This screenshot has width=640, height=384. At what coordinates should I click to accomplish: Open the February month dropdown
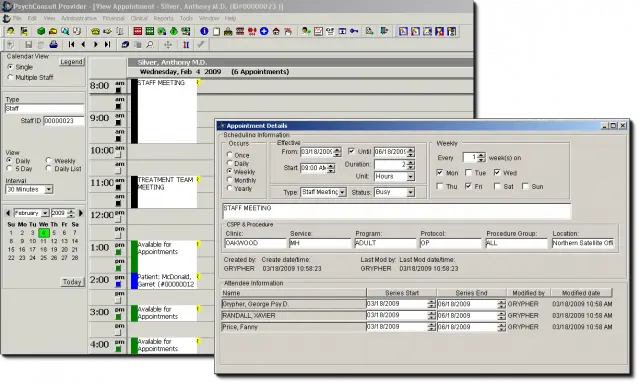(x=45, y=213)
